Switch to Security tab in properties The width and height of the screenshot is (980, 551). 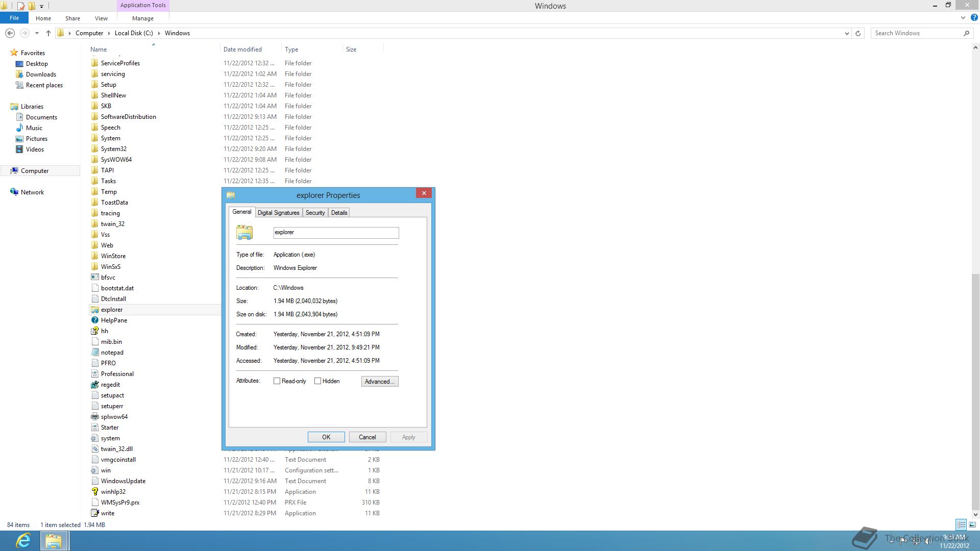coord(315,213)
